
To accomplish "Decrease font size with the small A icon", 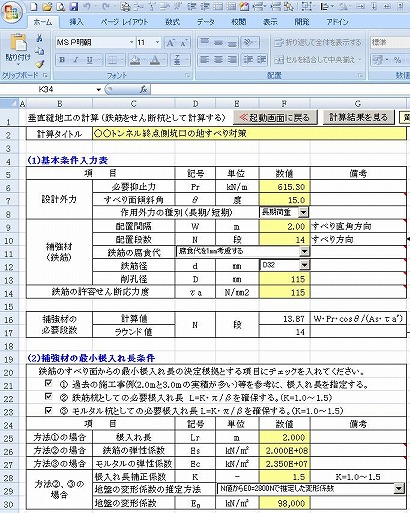I will coord(184,43).
